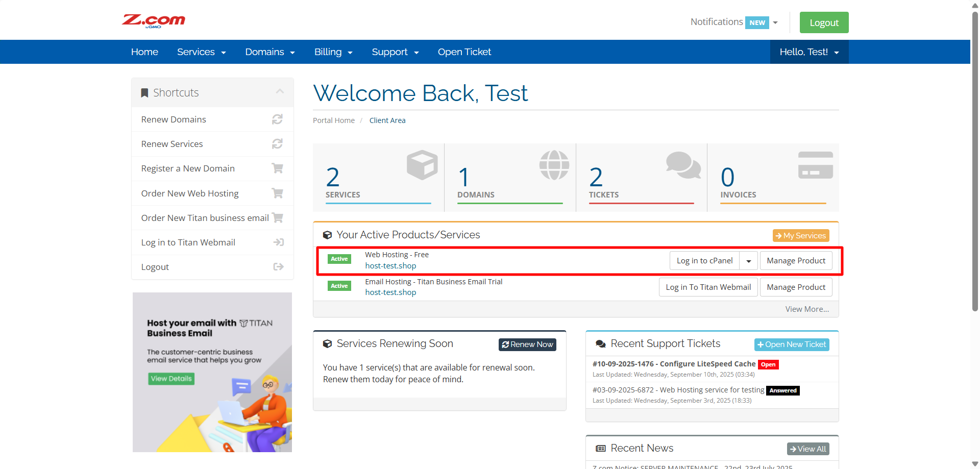Screen dimensions: 980x469
Task: Click Manage Product for Email Hosting Titan
Action: [796, 287]
